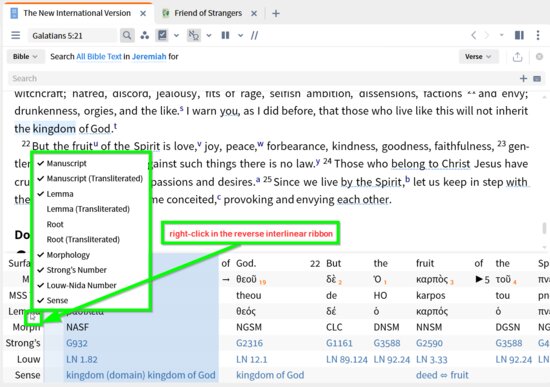The width and height of the screenshot is (550, 387).
Task: Expand the Bible search type dropdown
Action: [25, 56]
